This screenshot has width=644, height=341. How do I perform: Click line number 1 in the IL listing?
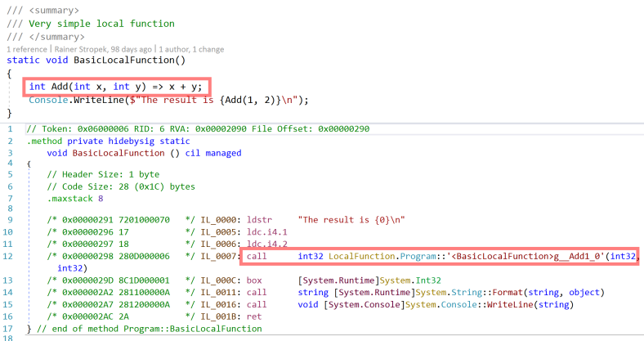pyautogui.click(x=11, y=129)
